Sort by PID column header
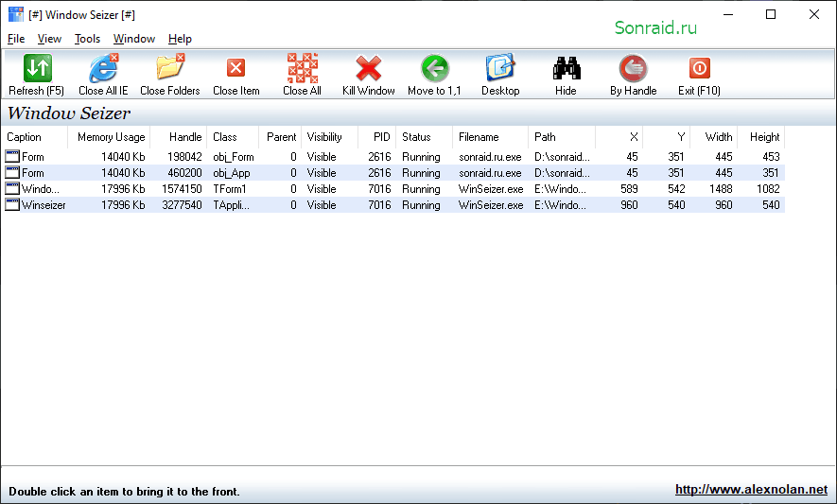The image size is (837, 504). point(376,137)
